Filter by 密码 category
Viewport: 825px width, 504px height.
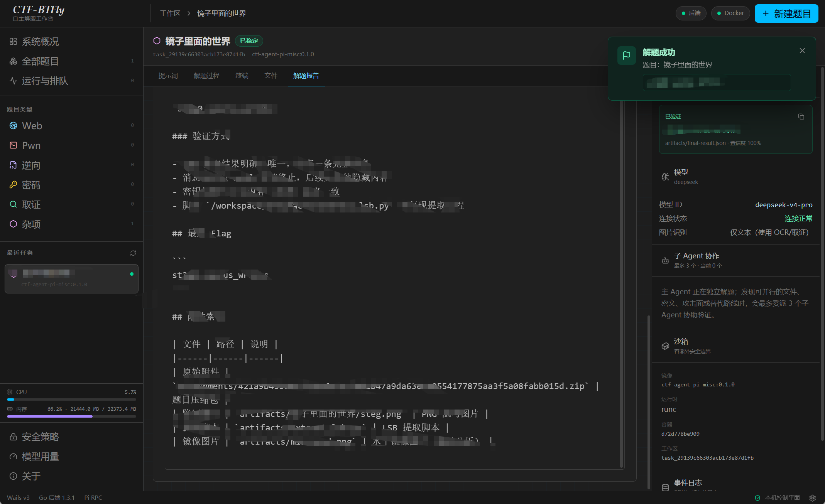click(x=71, y=185)
